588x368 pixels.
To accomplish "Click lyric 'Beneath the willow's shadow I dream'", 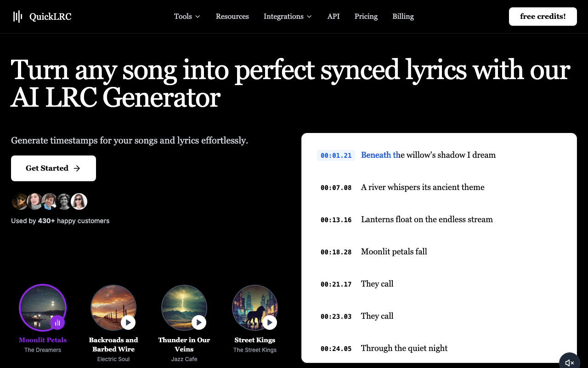I will click(x=428, y=155).
